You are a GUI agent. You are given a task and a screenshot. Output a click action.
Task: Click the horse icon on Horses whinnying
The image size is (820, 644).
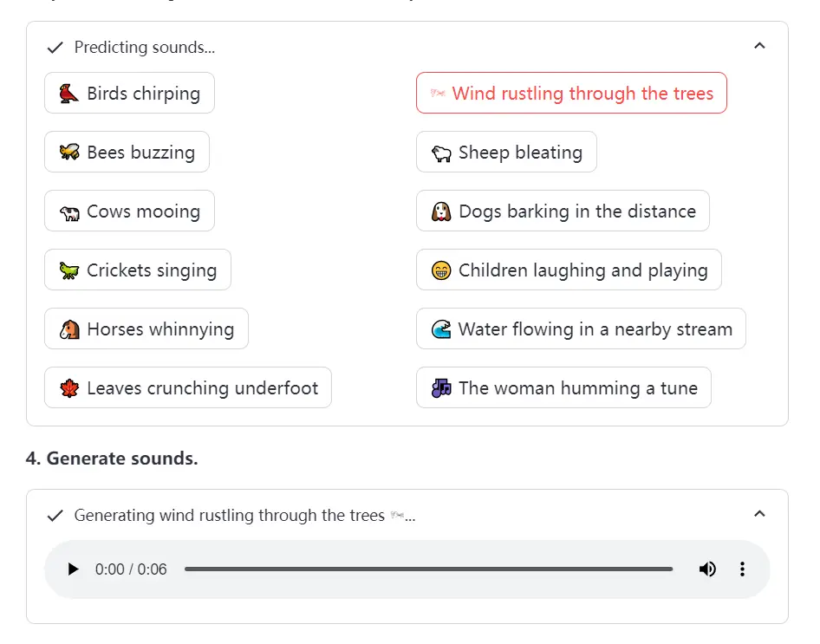(71, 329)
